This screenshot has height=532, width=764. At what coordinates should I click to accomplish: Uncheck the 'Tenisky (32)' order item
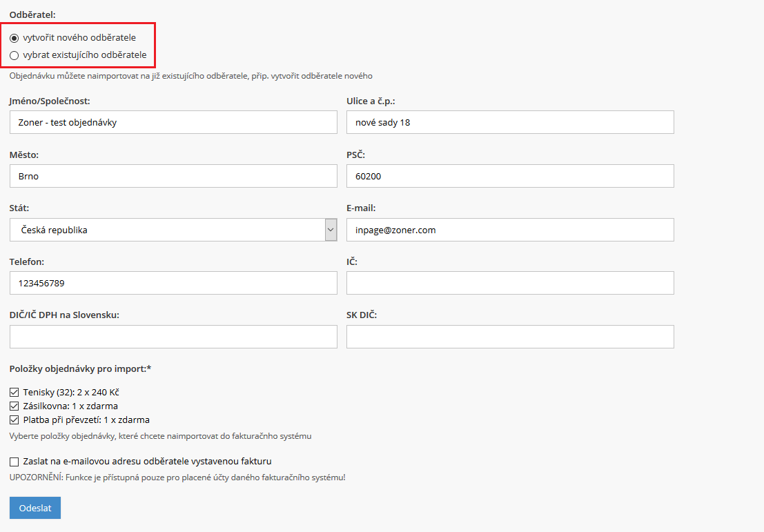tap(14, 393)
